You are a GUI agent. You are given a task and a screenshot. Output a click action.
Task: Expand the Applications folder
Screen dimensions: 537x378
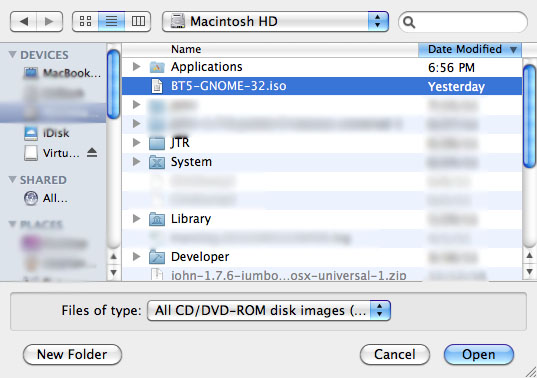136,66
